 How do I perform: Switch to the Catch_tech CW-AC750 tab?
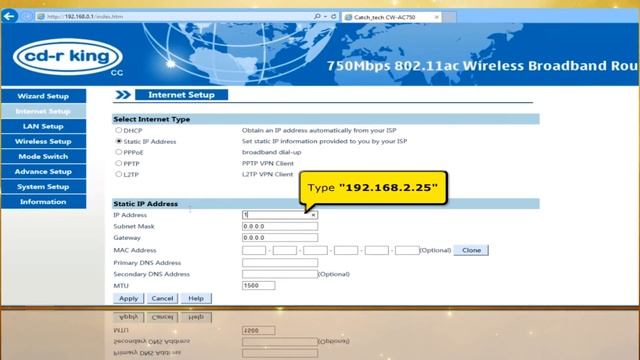[392, 17]
